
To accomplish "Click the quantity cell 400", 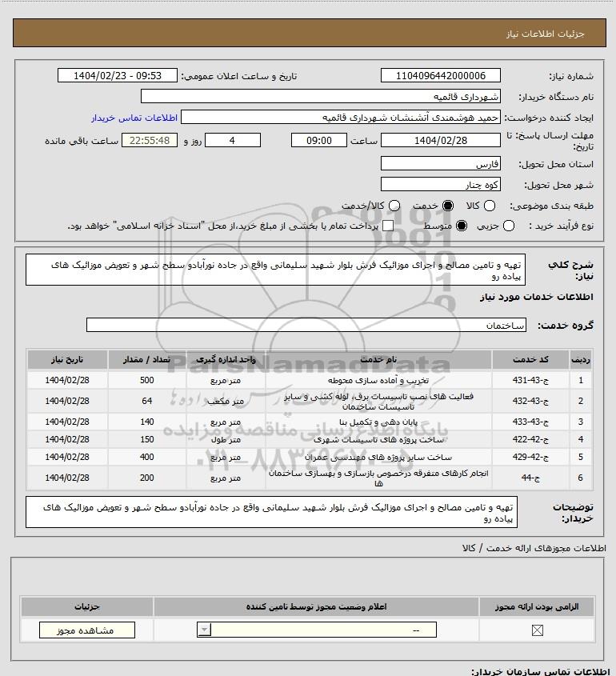I will (x=146, y=457).
